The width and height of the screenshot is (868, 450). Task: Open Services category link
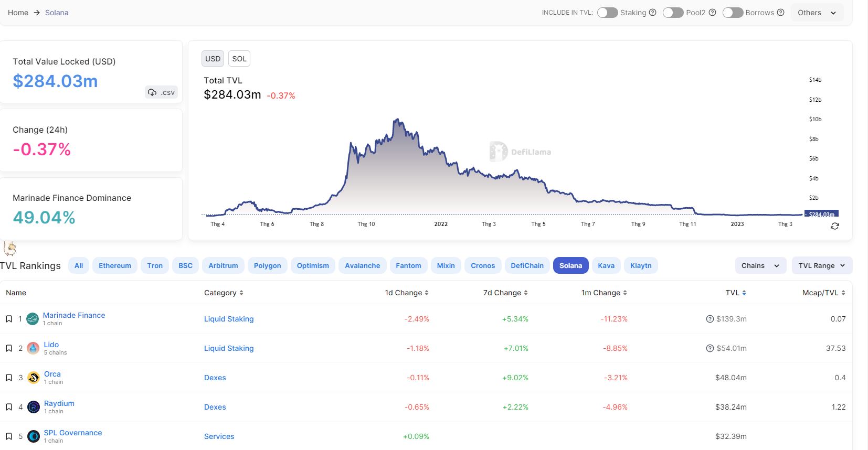point(219,436)
